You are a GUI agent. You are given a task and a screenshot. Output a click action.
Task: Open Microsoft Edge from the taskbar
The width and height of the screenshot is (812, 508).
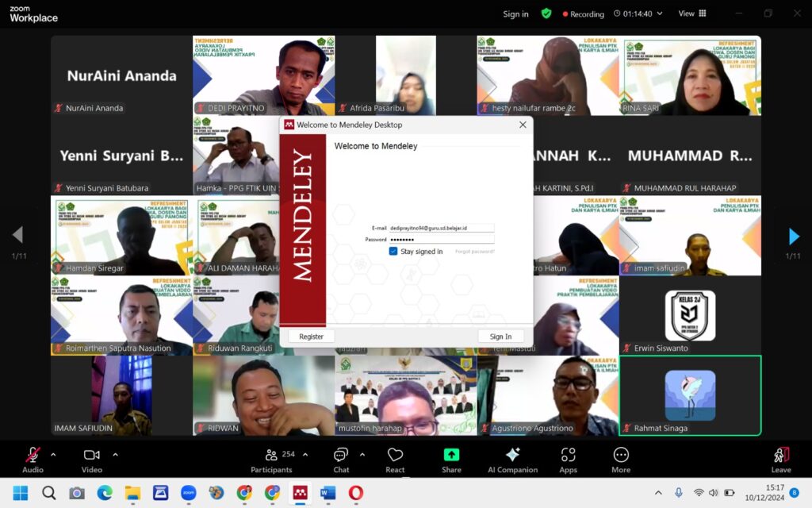(x=105, y=492)
